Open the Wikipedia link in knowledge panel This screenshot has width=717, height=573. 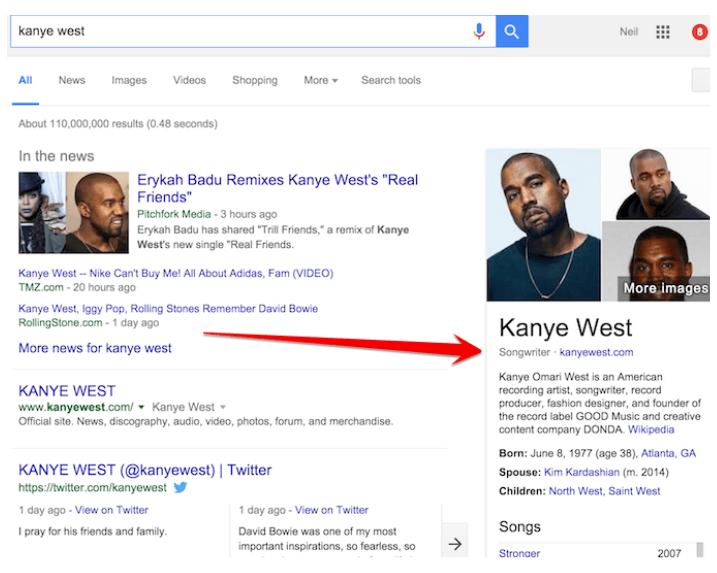[651, 429]
